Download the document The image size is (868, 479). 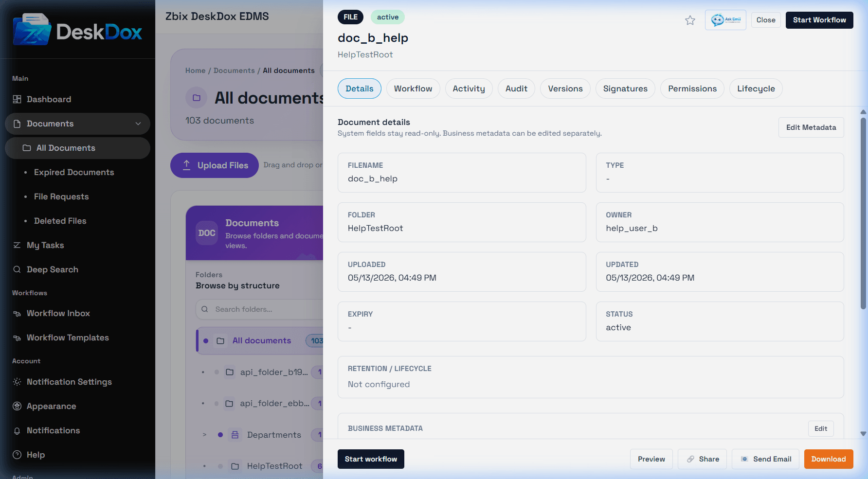[x=829, y=459]
